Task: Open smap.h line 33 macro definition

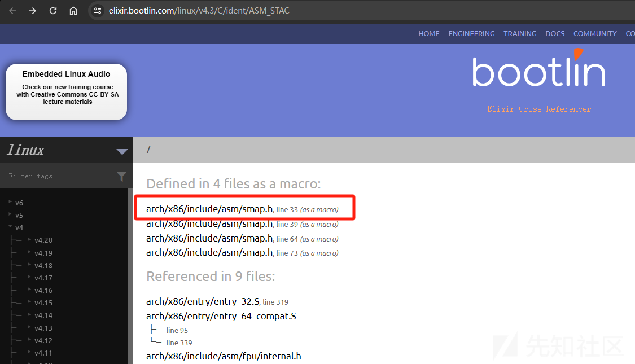Action: [x=242, y=209]
